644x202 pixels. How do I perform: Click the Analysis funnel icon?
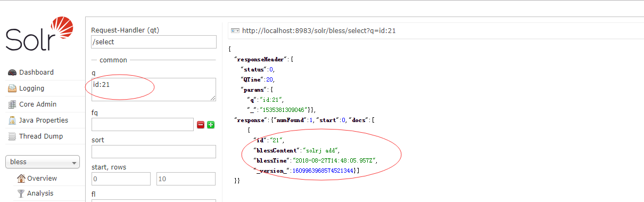coord(21,193)
